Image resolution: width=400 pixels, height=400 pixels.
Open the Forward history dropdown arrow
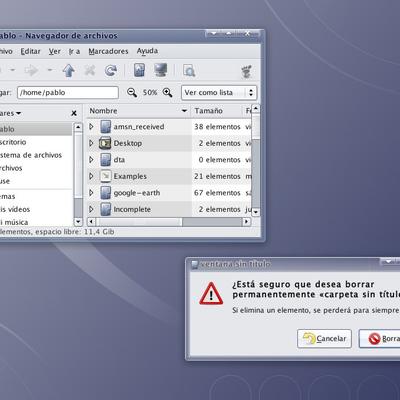pyautogui.click(x=50, y=70)
